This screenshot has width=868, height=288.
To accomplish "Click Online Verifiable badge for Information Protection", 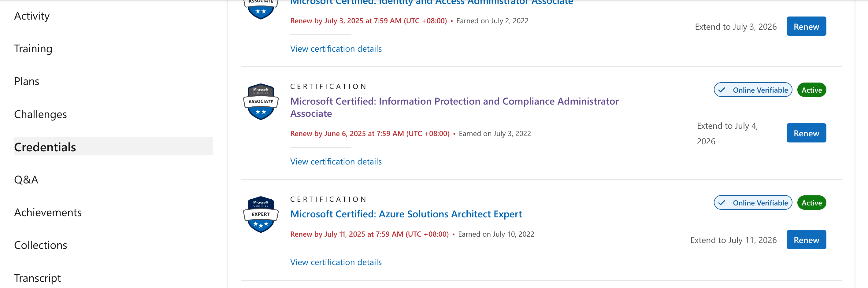I will click(753, 90).
